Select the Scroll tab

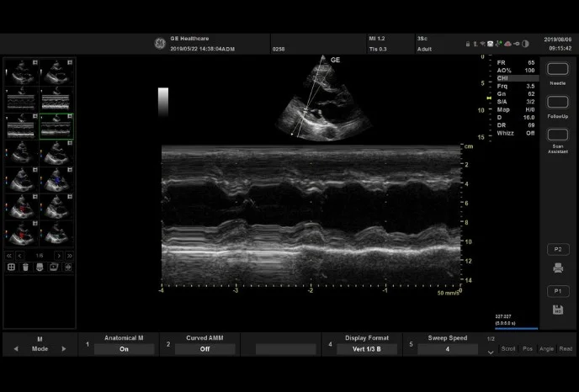[508, 348]
